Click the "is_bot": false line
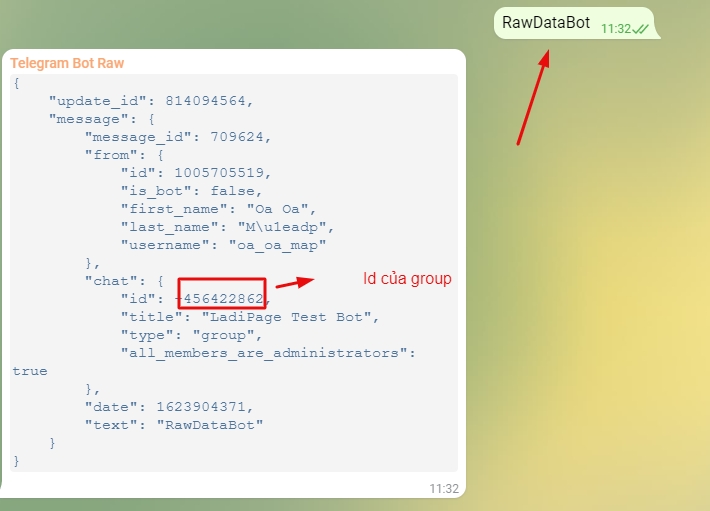Image resolution: width=710 pixels, height=511 pixels. [x=190, y=191]
